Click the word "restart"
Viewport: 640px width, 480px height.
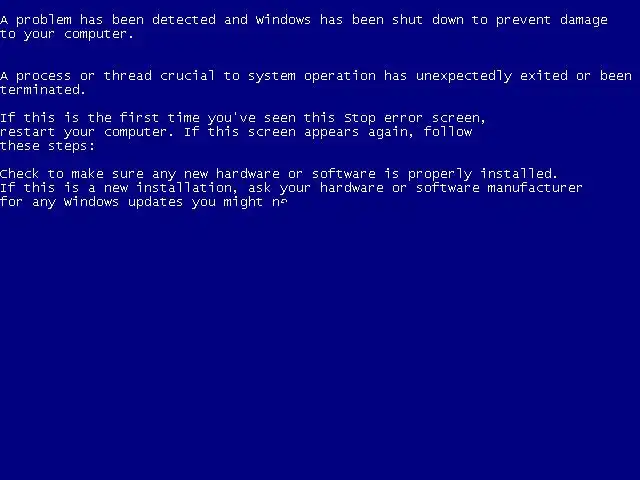tap(27, 132)
